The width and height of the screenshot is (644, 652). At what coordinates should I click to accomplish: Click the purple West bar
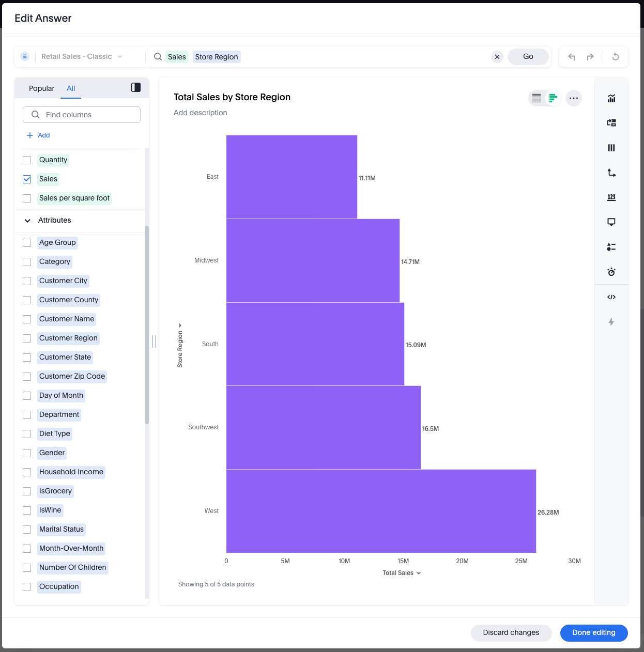[x=381, y=511]
